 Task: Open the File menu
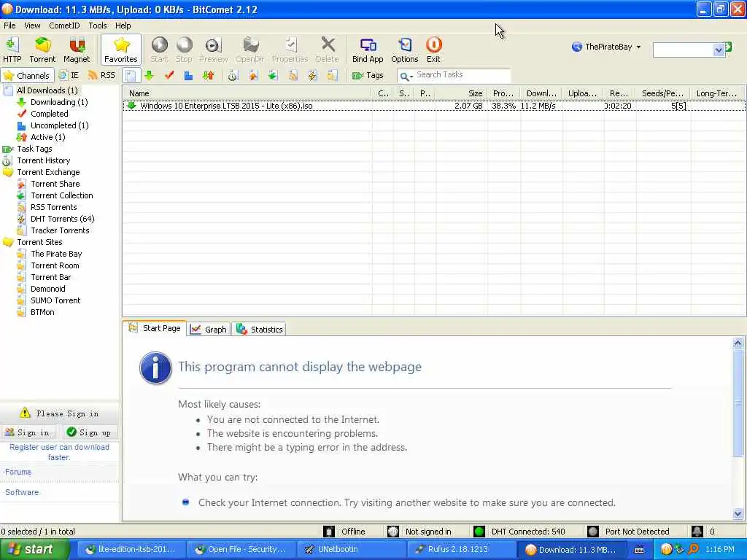pyautogui.click(x=9, y=26)
